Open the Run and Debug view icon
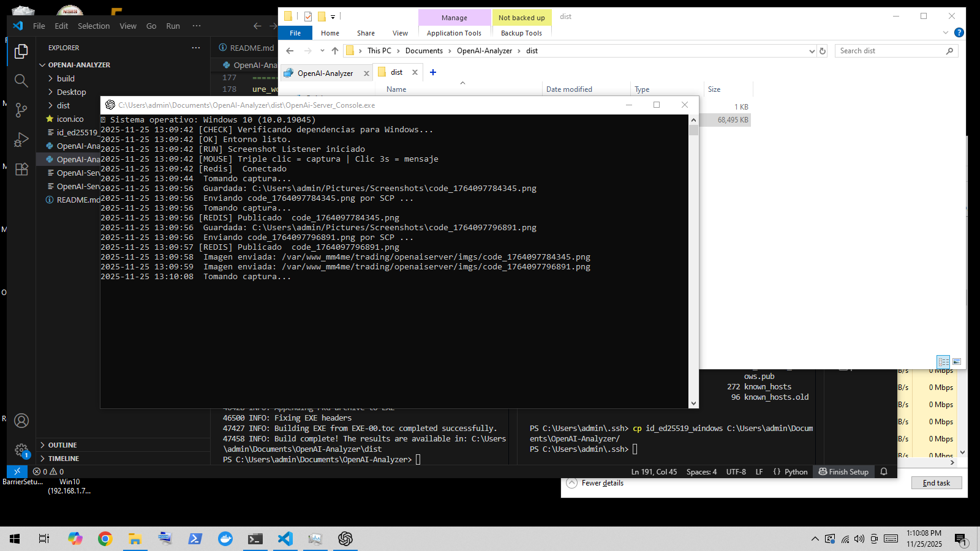Image resolution: width=980 pixels, height=551 pixels. (x=21, y=140)
